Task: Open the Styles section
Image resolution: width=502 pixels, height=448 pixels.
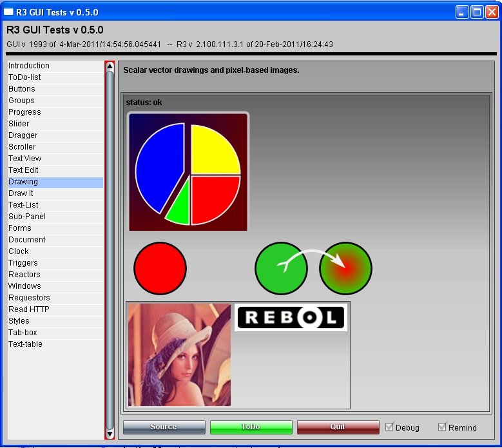Action: [x=55, y=321]
